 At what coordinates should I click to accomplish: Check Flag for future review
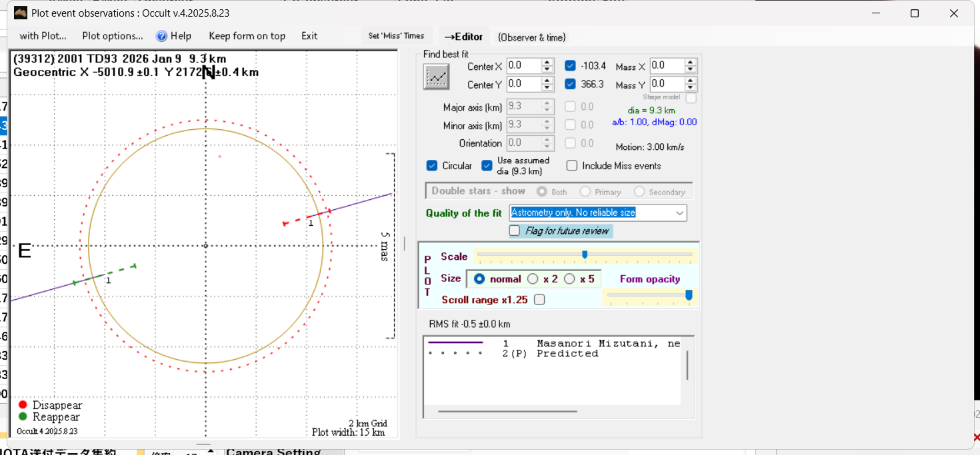[x=515, y=230]
